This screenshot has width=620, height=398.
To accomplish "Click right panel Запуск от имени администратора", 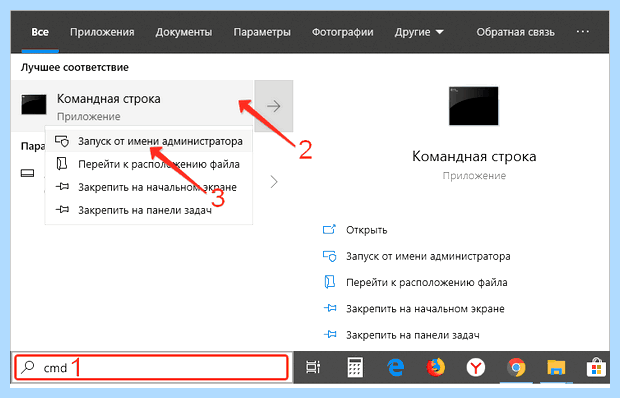I will point(428,257).
